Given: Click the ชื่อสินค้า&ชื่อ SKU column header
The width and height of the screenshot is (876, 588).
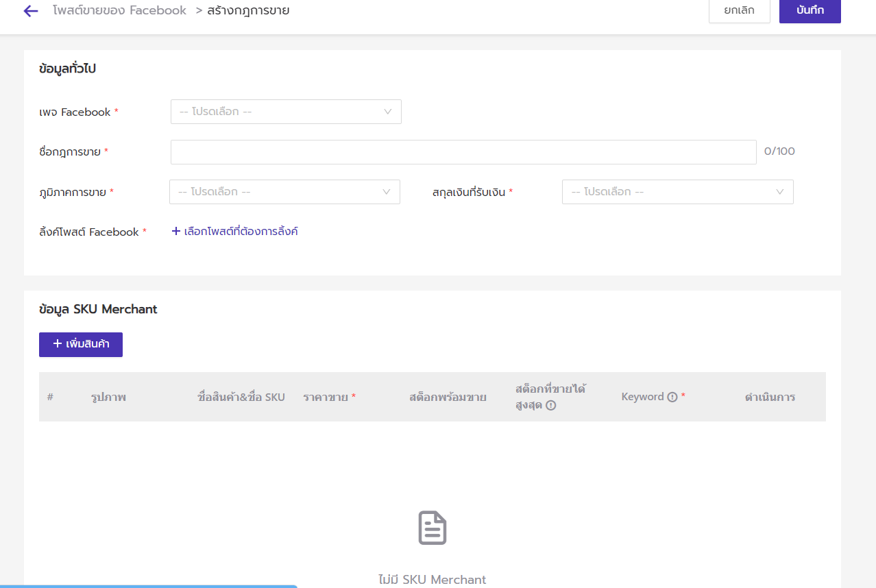Looking at the screenshot, I should click(241, 397).
